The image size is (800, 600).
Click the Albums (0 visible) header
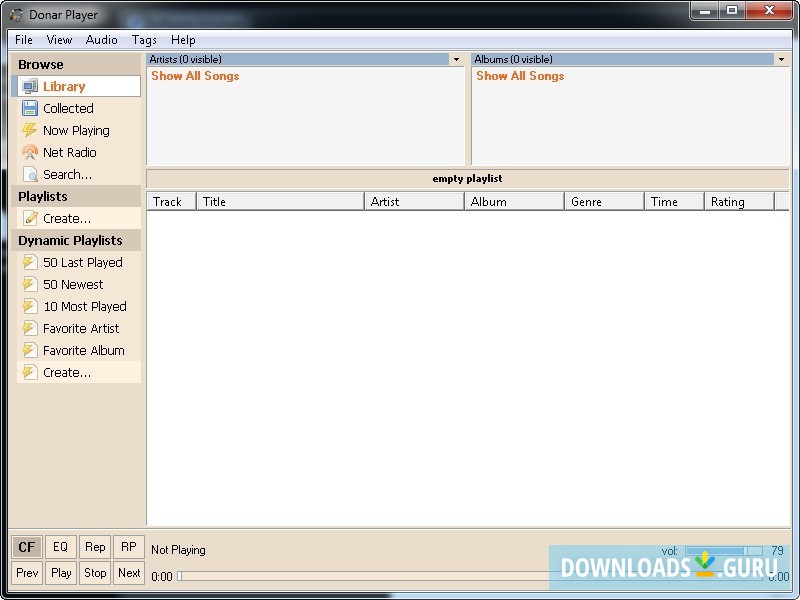[622, 59]
